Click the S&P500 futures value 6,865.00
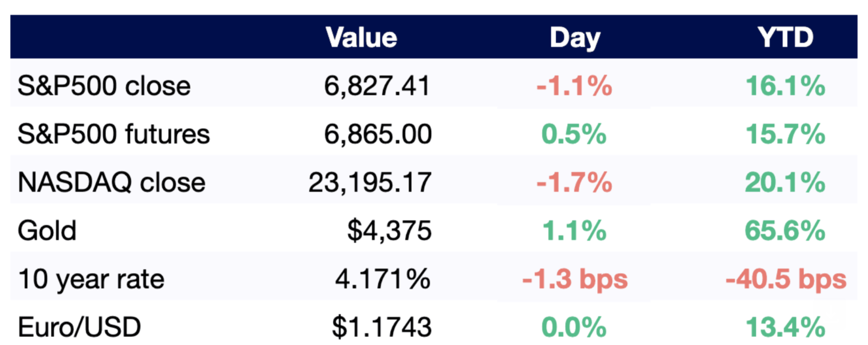This screenshot has width=868, height=345. coord(377,134)
